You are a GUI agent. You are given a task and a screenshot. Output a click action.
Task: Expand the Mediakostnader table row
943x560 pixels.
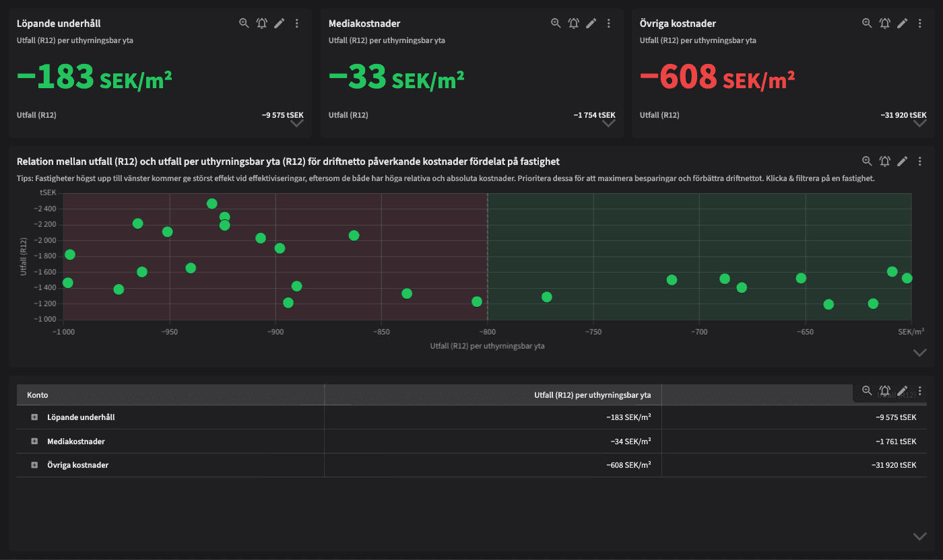coord(34,442)
